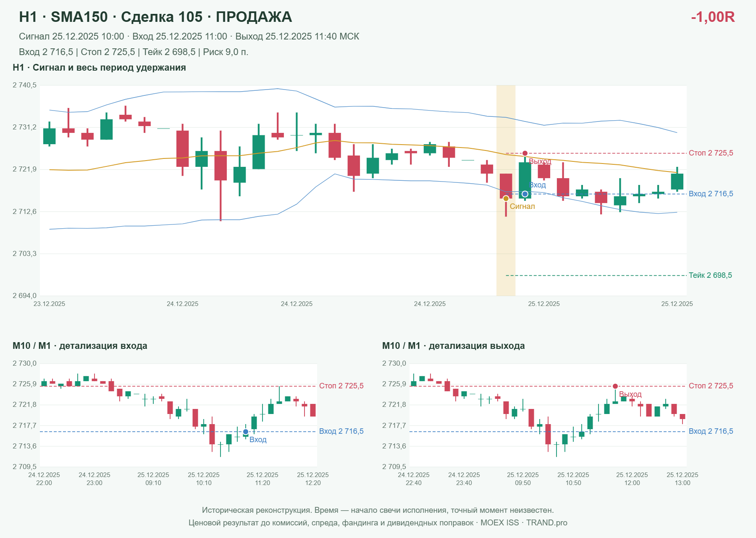Click the title H1 · SMA150 · Сделка 105 · ПРОДАЖА
This screenshot has width=756, height=538.
155,17
